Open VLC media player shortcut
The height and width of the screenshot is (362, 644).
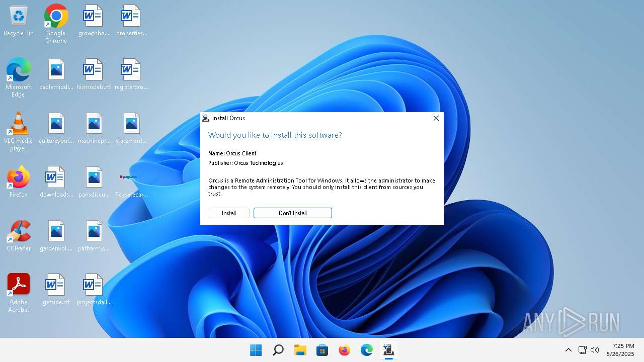pos(19,131)
